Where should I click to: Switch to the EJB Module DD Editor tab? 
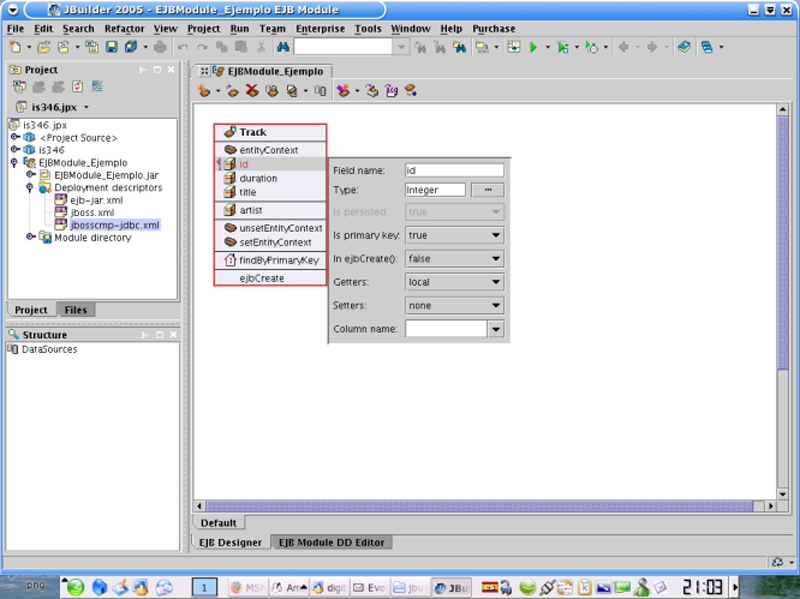click(331, 542)
